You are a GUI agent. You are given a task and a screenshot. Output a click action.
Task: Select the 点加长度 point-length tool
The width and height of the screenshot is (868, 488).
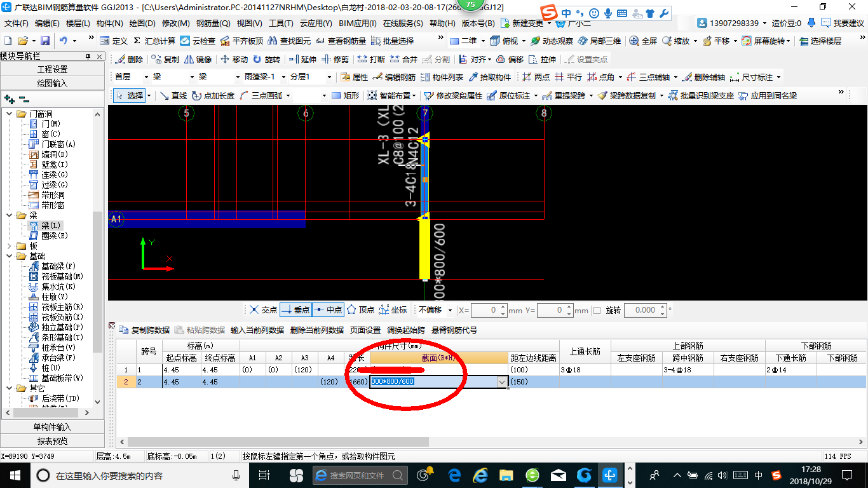pos(214,95)
